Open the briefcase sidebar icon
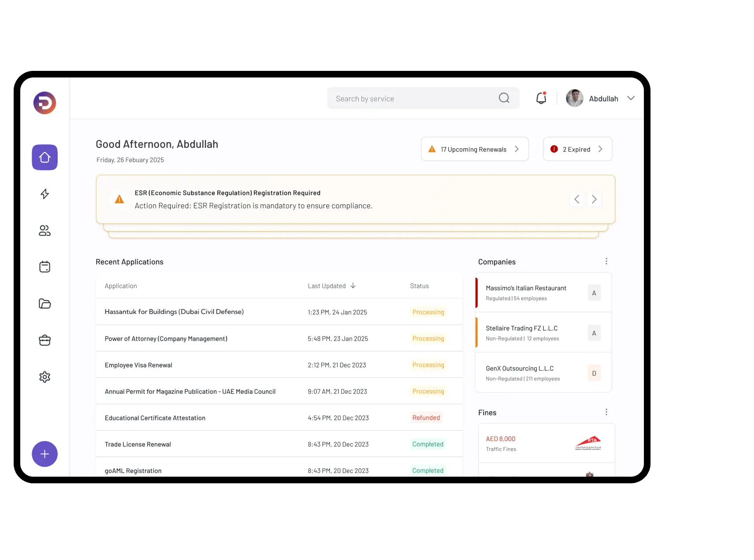 [x=44, y=340]
